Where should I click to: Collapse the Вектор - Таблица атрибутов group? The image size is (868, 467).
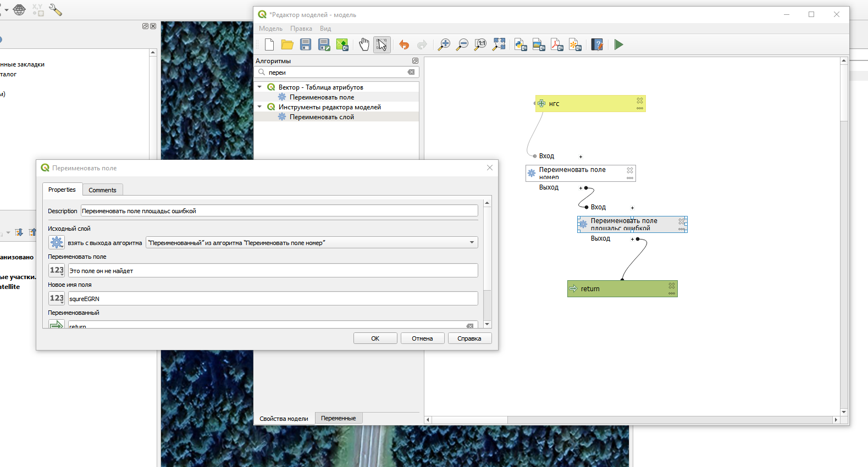point(259,87)
